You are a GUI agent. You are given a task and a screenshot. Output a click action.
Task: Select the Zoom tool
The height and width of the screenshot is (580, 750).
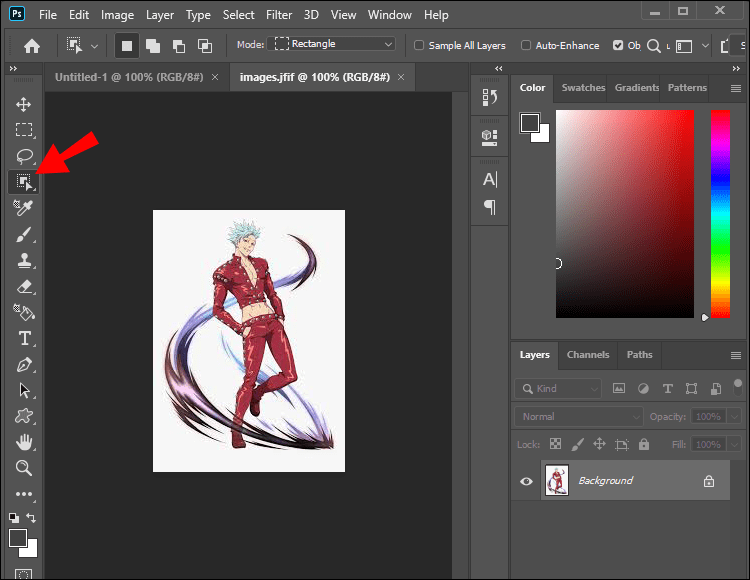pyautogui.click(x=24, y=468)
